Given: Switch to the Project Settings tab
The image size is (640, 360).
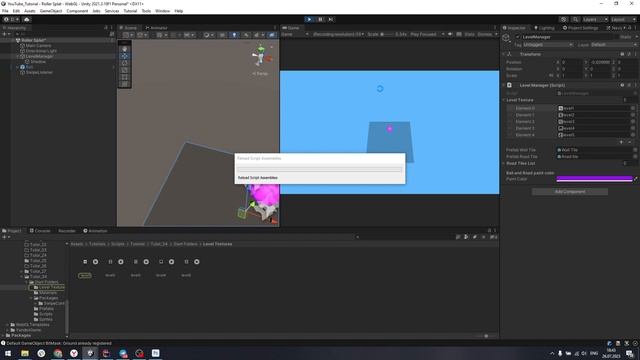Looking at the screenshot, I should tap(580, 28).
